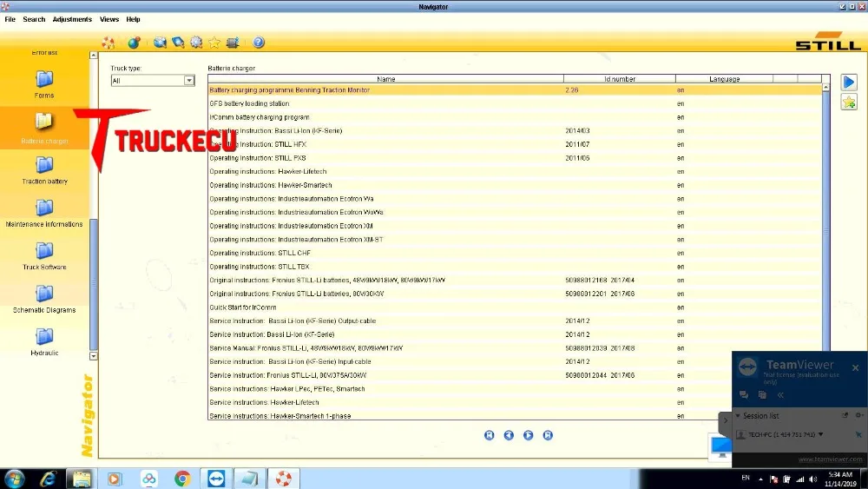This screenshot has height=489, width=868.
Task: Sort the list by the Name column
Action: point(386,79)
